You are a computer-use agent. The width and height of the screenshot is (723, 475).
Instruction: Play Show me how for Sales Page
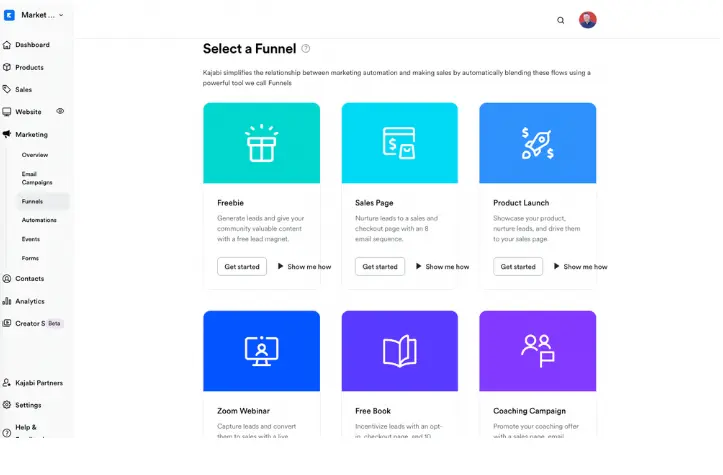point(442,267)
